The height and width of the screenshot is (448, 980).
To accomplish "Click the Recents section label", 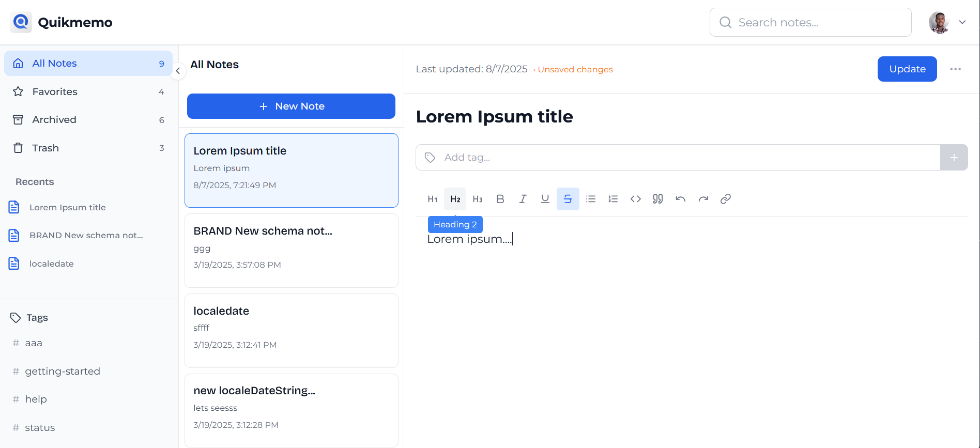I will point(35,182).
